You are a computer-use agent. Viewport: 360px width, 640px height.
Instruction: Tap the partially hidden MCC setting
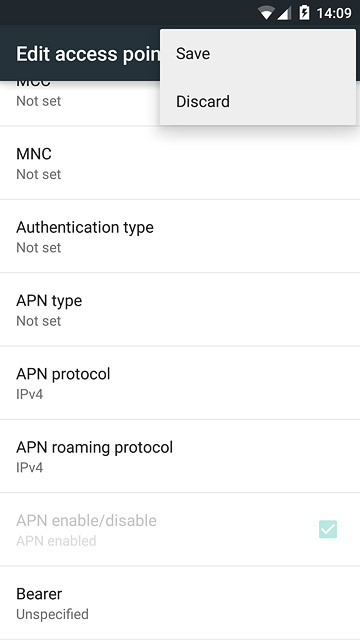[x=80, y=103]
